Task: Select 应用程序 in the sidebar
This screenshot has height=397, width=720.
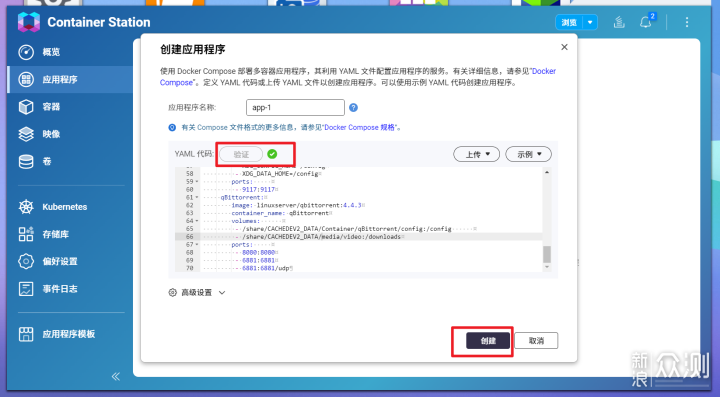Action: pos(70,79)
